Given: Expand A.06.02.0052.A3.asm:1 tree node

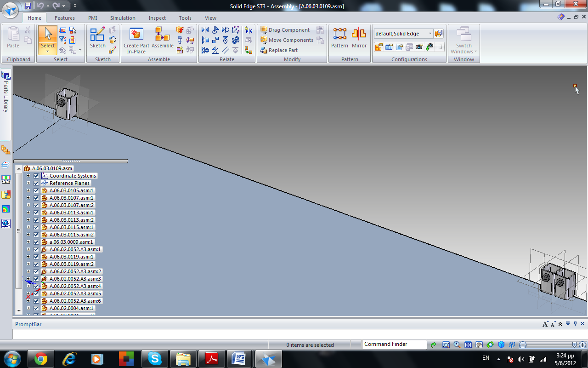Looking at the screenshot, I should tap(28, 249).
